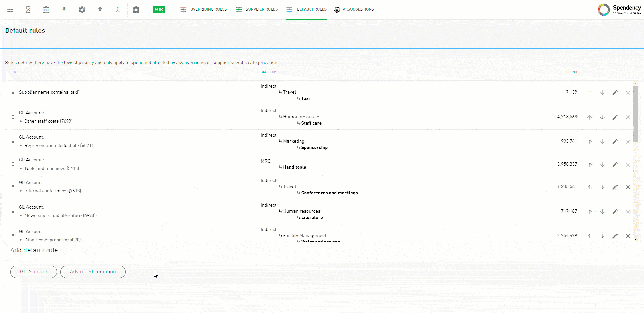644x313 pixels.
Task: Move 'Tools and machines (5415)' rule down
Action: click(x=602, y=165)
